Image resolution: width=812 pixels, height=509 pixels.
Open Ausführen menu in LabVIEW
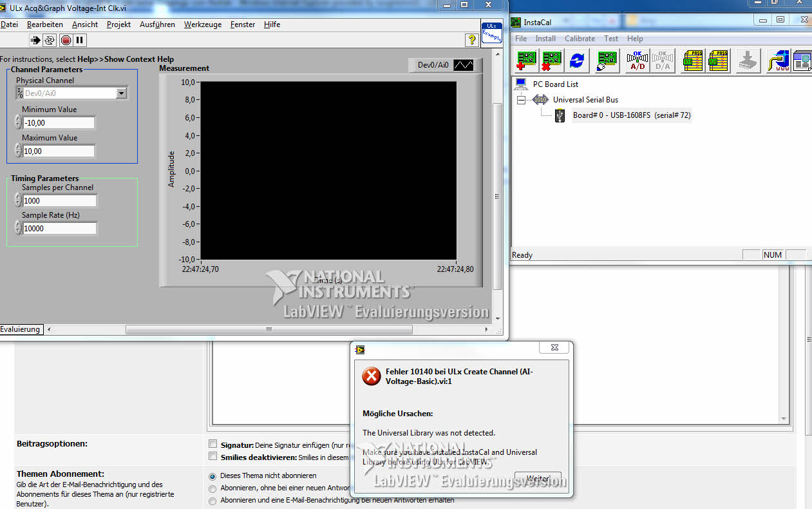157,24
